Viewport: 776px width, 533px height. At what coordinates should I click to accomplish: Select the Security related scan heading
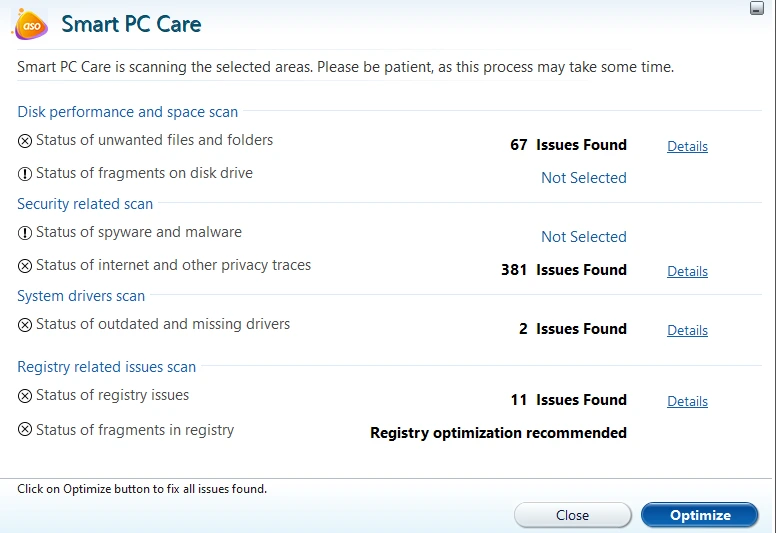pyautogui.click(x=85, y=204)
